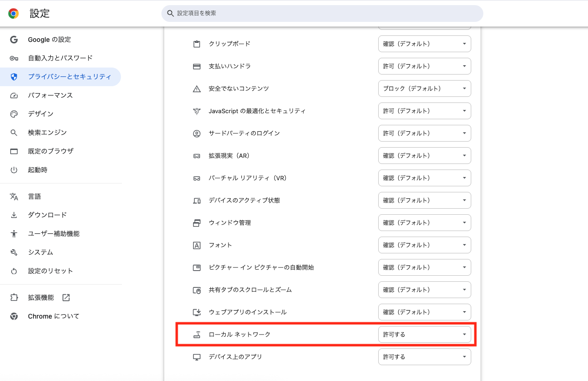This screenshot has height=381, width=588.
Task: Select プライバシーとセキュリティ in sidebar
Action: pos(60,77)
